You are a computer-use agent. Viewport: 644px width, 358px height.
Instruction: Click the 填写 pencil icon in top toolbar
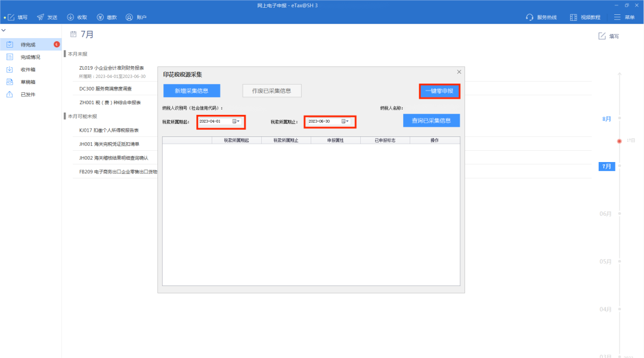[x=11, y=17]
